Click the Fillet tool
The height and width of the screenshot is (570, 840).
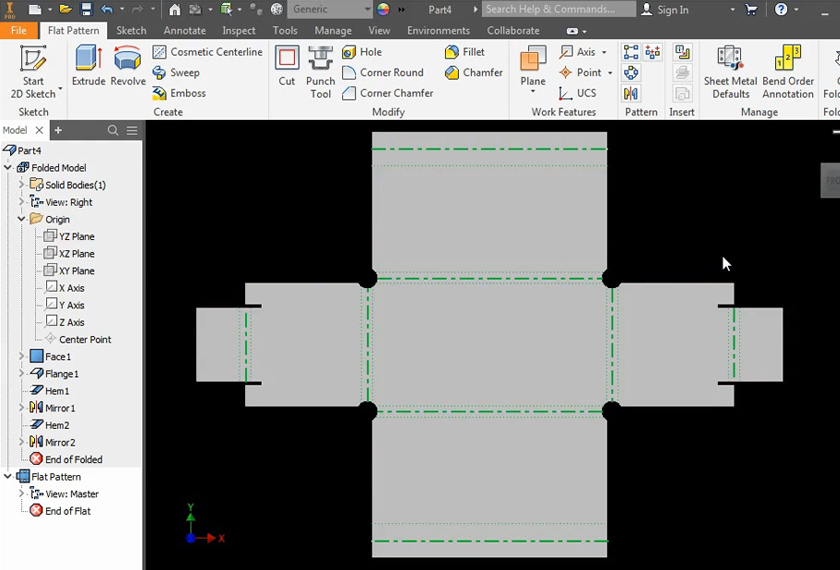[465, 52]
